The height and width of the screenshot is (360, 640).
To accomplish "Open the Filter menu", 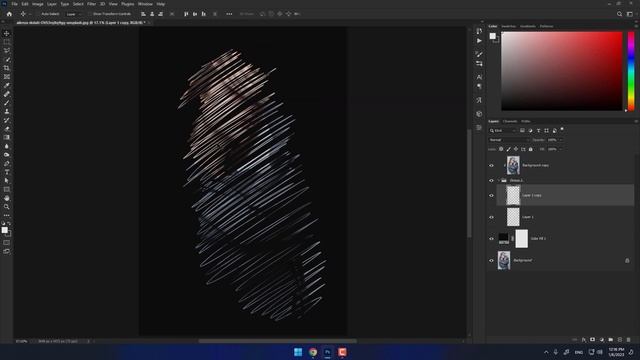I will click(x=91, y=4).
